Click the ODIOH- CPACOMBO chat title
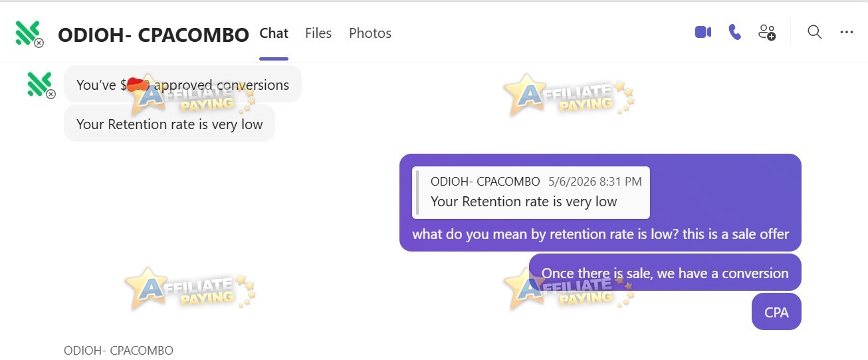The width and height of the screenshot is (868, 360). (154, 35)
